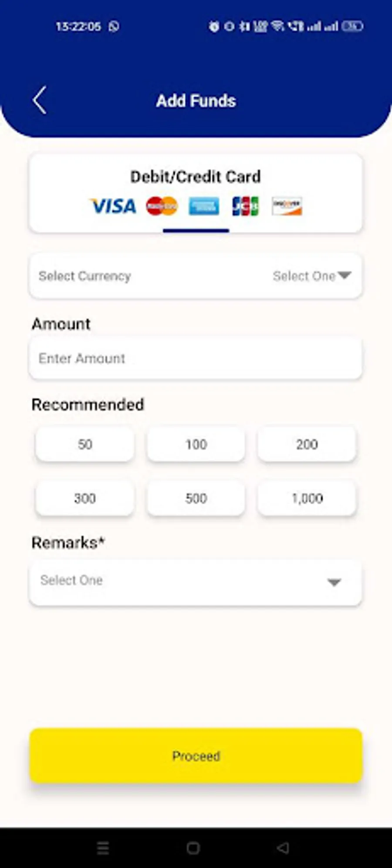Click the Discover card logo
The width and height of the screenshot is (392, 868).
coord(287,206)
